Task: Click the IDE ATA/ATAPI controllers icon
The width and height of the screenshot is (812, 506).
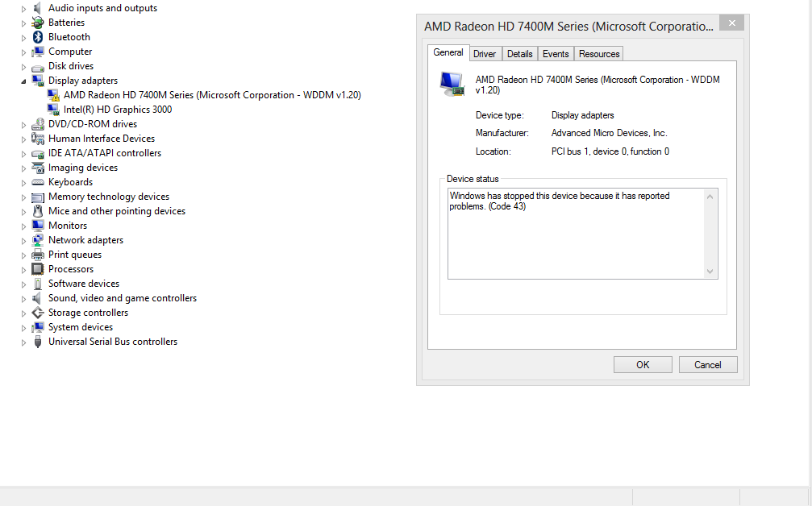Action: [x=37, y=154]
